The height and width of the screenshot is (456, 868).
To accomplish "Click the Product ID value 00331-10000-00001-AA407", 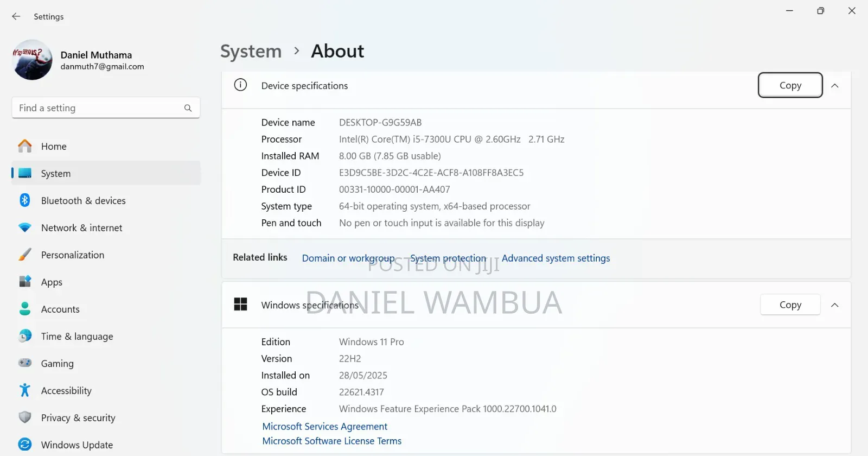I will click(394, 189).
